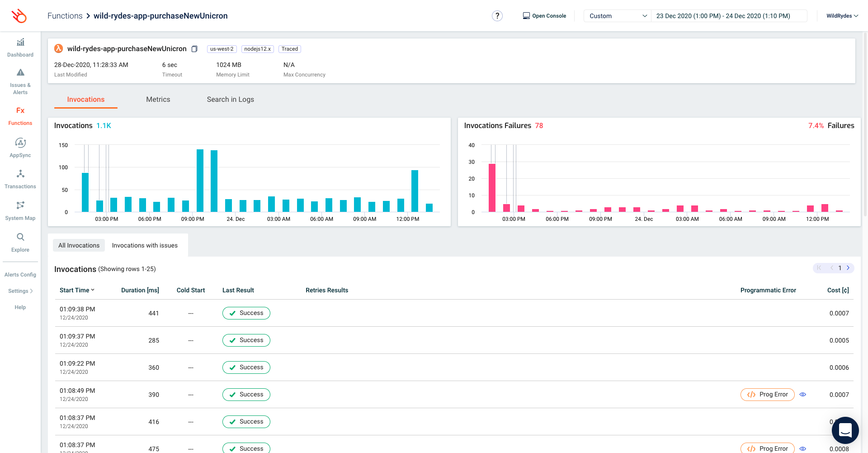Open the Dashboard sidebar icon

pos(20,43)
